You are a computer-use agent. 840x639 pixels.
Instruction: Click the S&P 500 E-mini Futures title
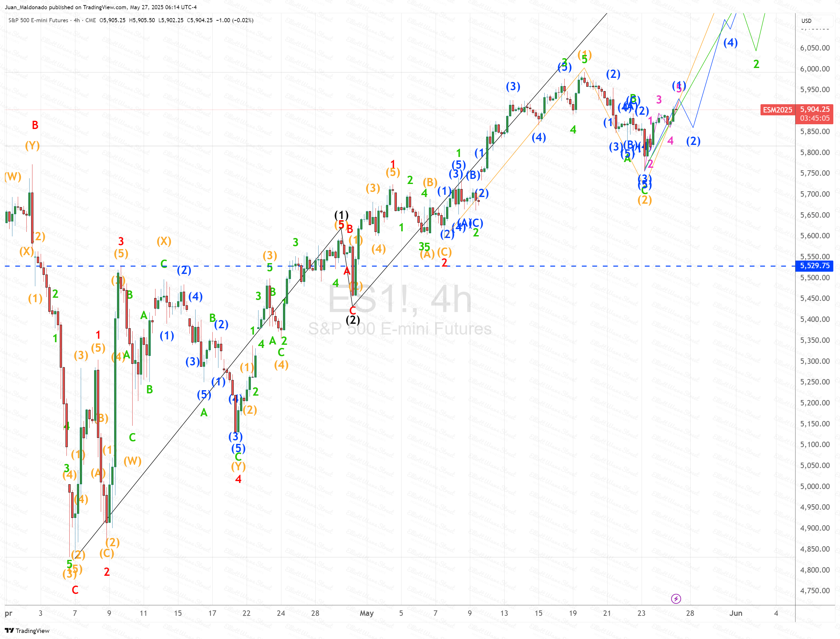pyautogui.click(x=38, y=20)
